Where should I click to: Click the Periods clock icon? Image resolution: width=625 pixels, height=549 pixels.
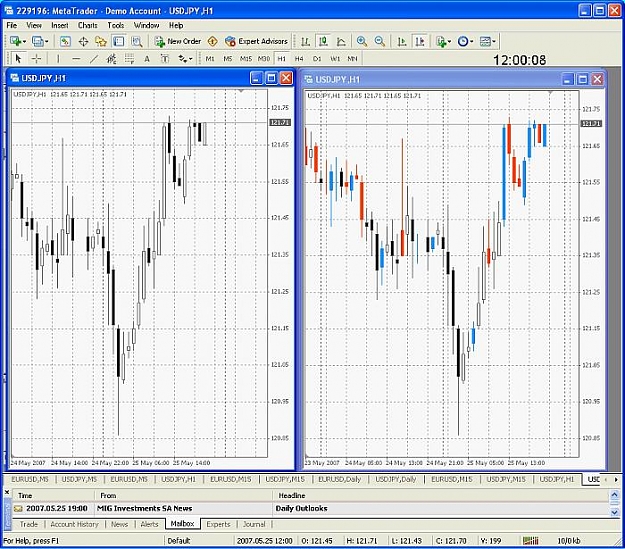463,41
